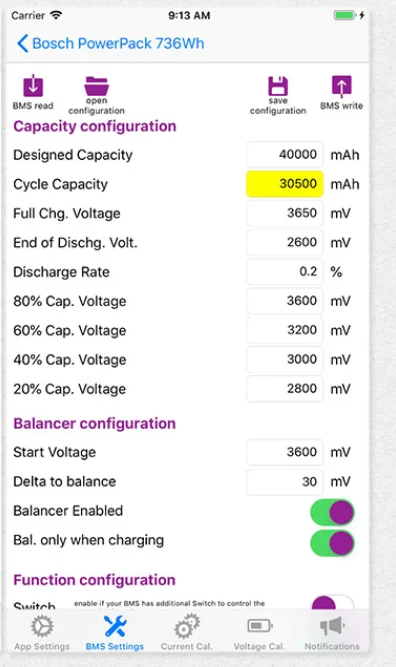Open configuration via folder icon
The height and width of the screenshot is (667, 396).
[x=97, y=86]
